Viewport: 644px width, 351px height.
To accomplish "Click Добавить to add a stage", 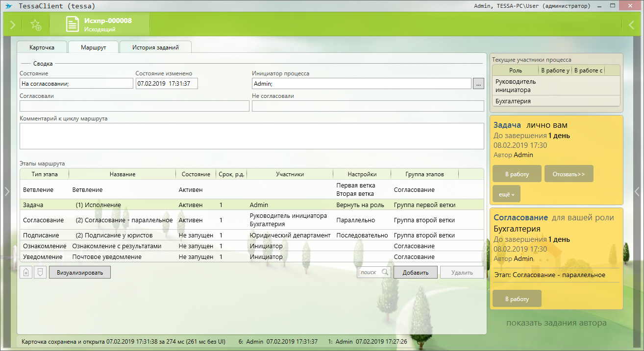I will [x=416, y=272].
